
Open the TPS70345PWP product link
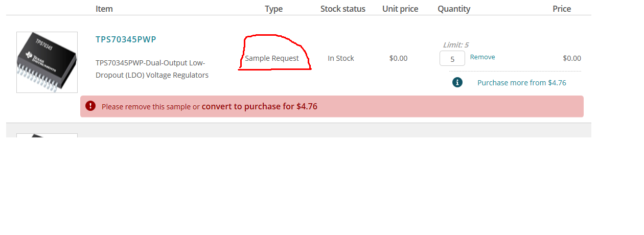(x=126, y=39)
